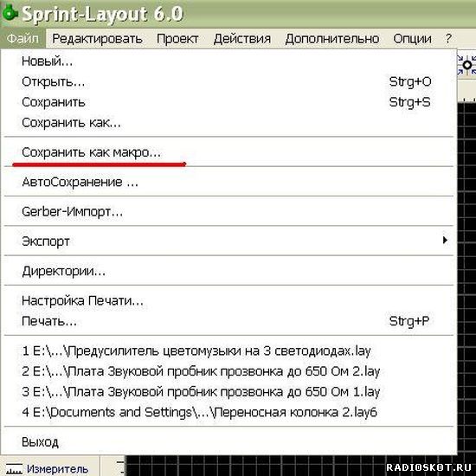Screen dimensions: 476x476
Task: Open the Действия menu
Action: [x=242, y=39]
